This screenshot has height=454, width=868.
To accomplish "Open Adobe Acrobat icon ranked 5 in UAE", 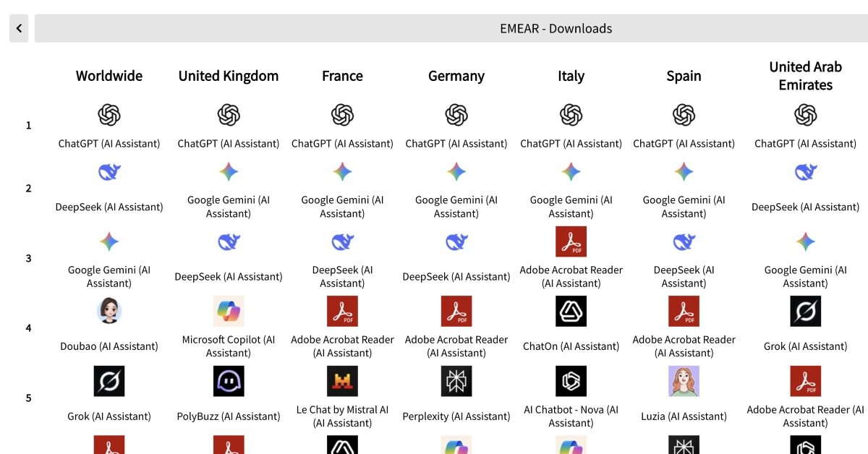I will pos(805,381).
